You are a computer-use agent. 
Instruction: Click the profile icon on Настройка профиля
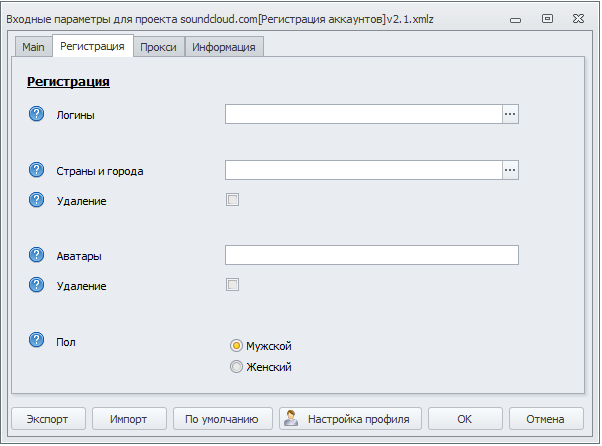click(292, 418)
